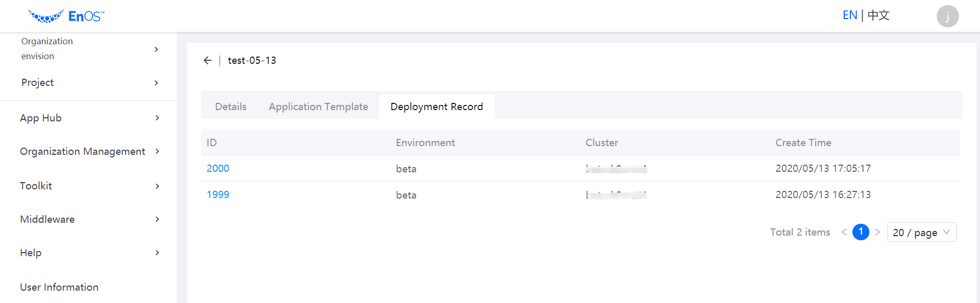Screen dimensions: 980x303
Task: Click the EnOS logo
Action: pyautogui.click(x=66, y=16)
